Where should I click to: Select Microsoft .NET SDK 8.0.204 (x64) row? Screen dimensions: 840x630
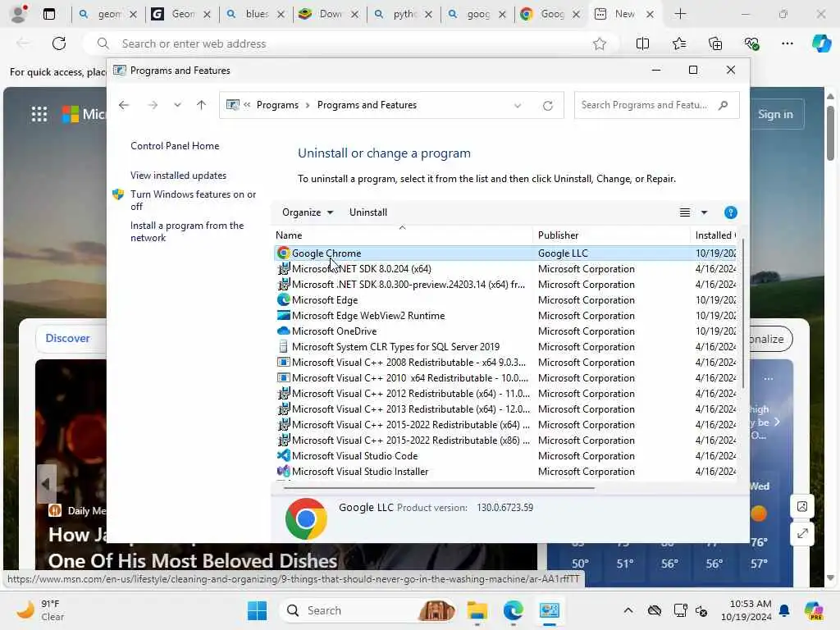[x=505, y=269]
